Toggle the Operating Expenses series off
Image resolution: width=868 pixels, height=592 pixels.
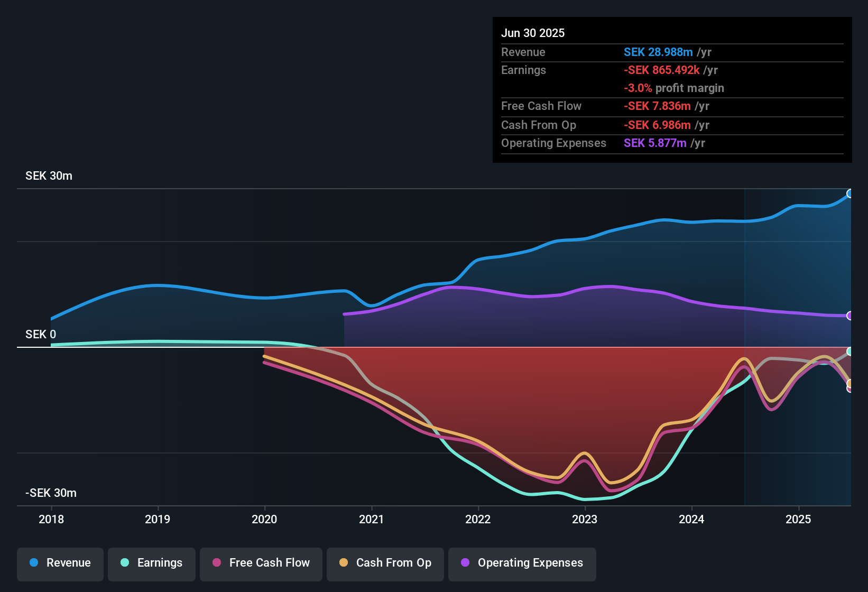pyautogui.click(x=522, y=563)
